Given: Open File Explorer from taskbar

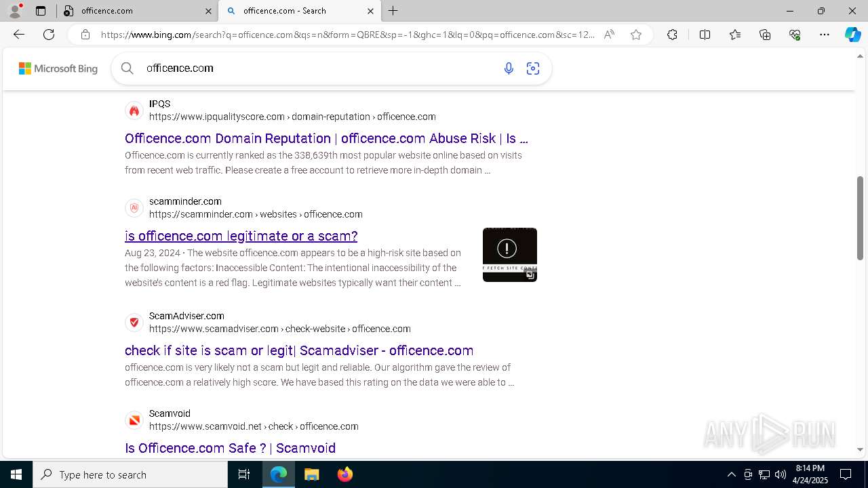Looking at the screenshot, I should click(x=311, y=474).
